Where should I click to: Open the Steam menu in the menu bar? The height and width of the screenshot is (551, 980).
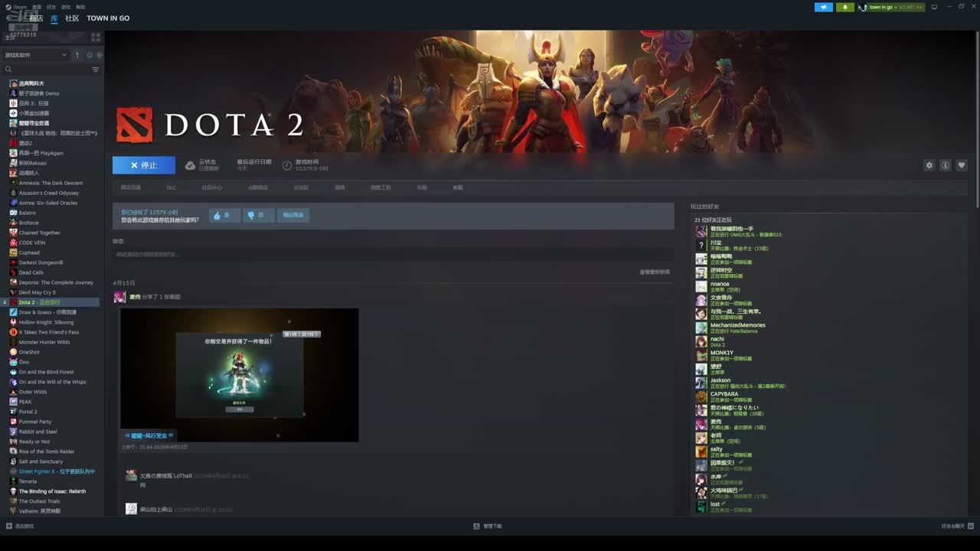click(x=19, y=7)
